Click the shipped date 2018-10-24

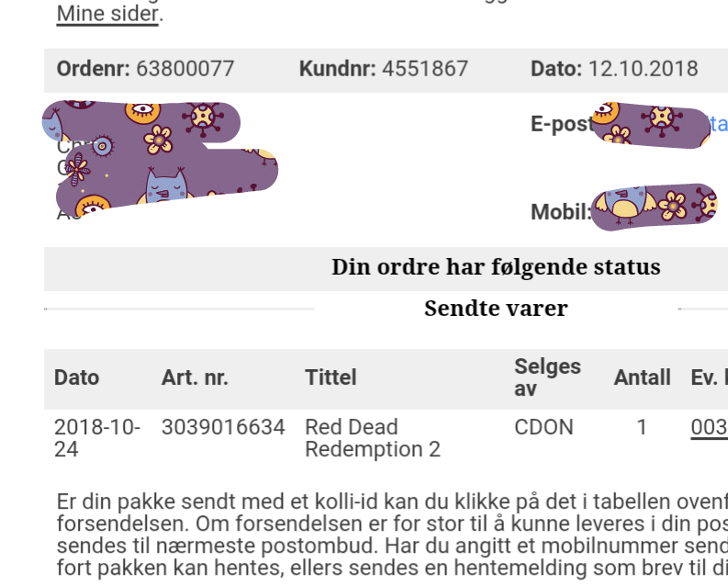[x=97, y=438]
